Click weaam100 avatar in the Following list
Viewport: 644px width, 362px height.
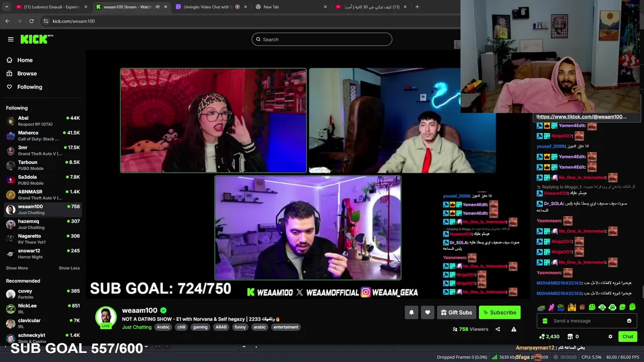tap(11, 209)
